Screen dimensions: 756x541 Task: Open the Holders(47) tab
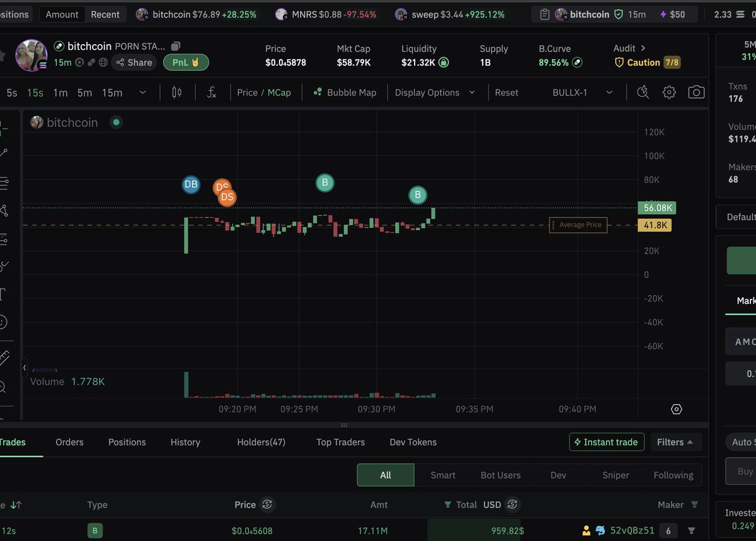click(x=261, y=442)
